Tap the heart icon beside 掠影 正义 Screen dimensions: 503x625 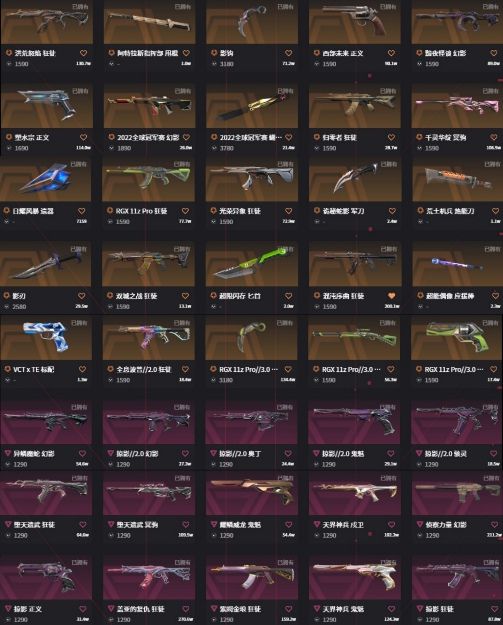(x=83, y=609)
